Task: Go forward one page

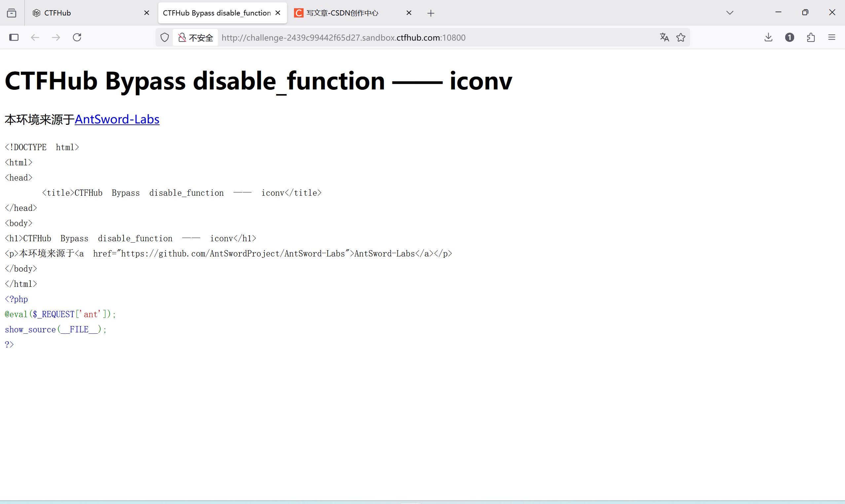Action: pos(56,37)
